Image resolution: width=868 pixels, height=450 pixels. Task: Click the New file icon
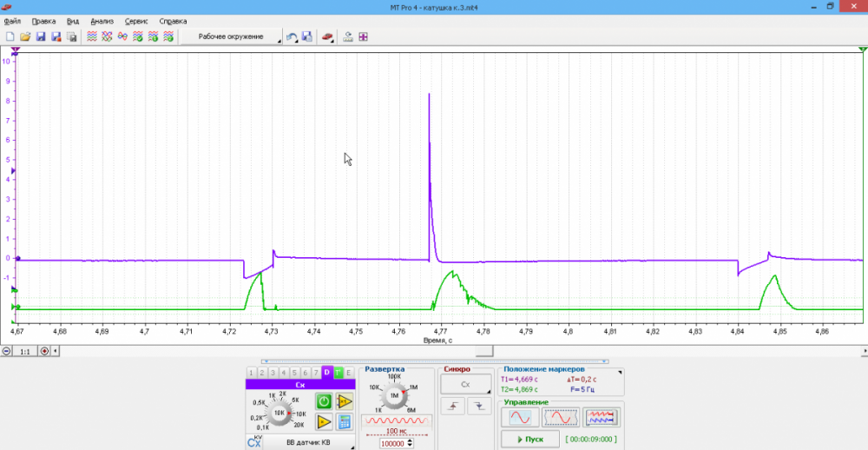click(10, 37)
